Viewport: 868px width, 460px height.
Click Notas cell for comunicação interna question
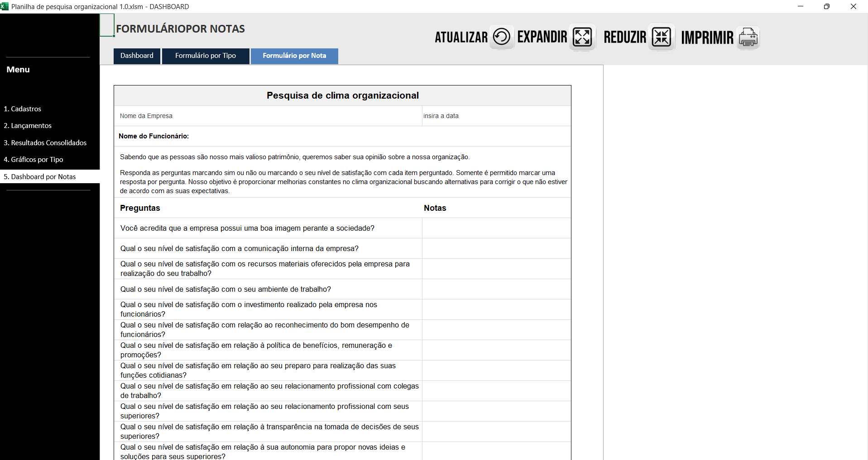[496, 249]
